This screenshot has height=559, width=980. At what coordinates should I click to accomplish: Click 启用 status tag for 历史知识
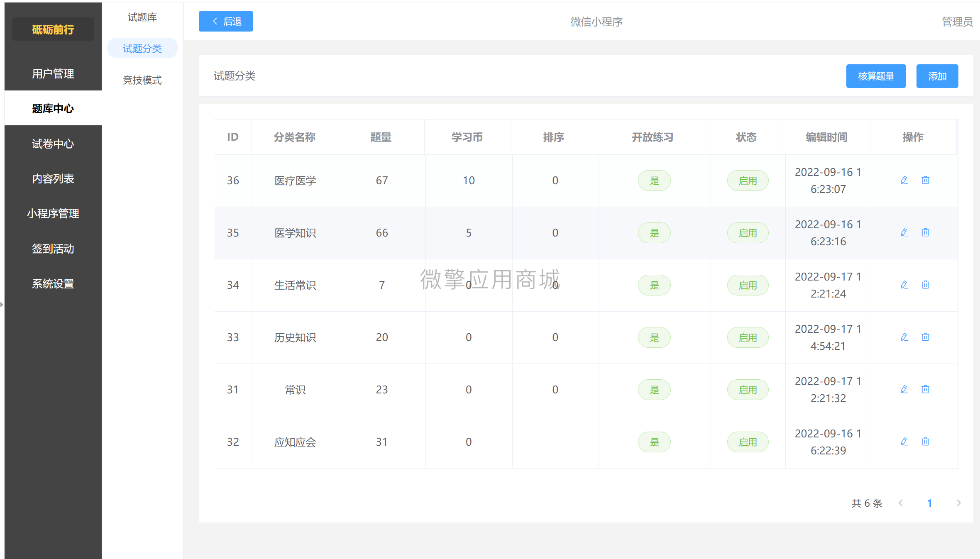point(748,337)
